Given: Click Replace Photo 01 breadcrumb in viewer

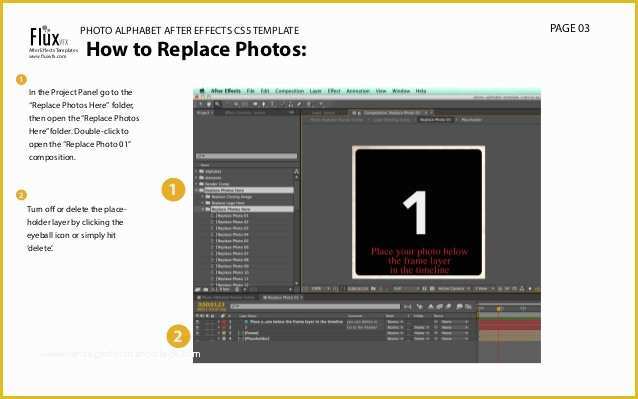Looking at the screenshot, I should 435,120.
